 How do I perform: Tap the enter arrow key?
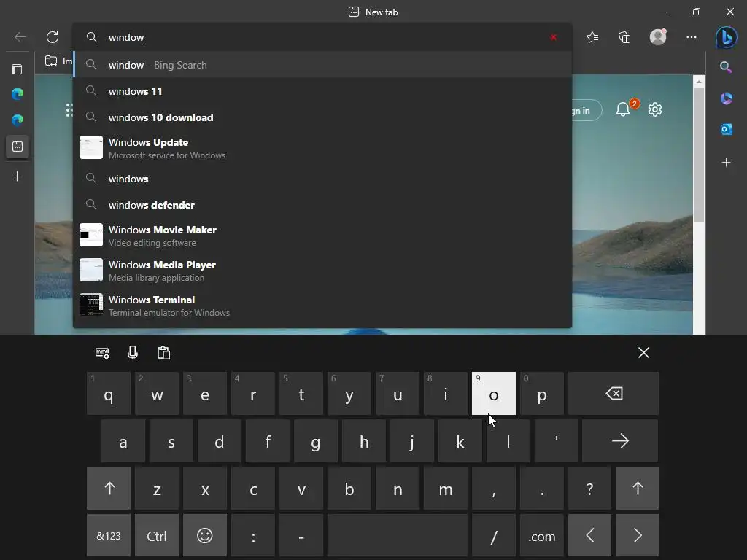point(620,441)
